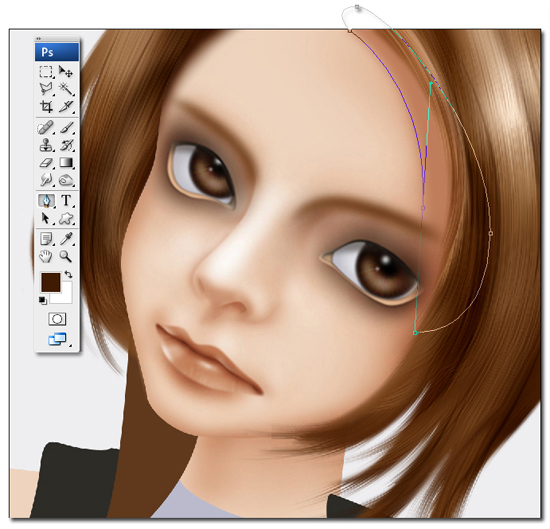Select the Zoom magnifier tool

pos(66,256)
